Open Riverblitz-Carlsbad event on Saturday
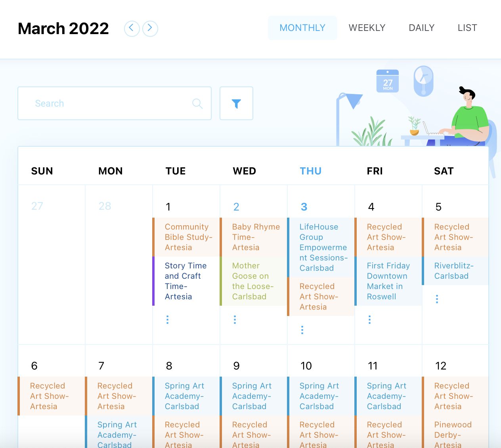This screenshot has height=448, width=501. coord(455,271)
